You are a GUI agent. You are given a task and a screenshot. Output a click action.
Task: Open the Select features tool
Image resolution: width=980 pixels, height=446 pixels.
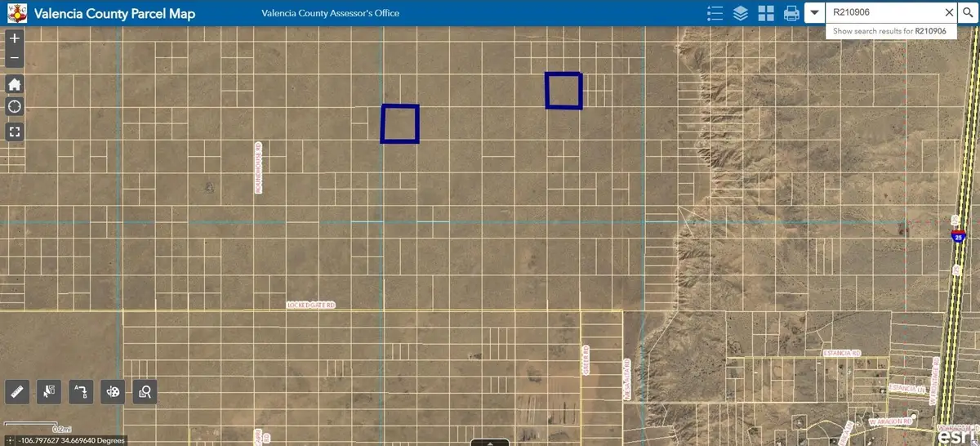pyautogui.click(x=49, y=392)
